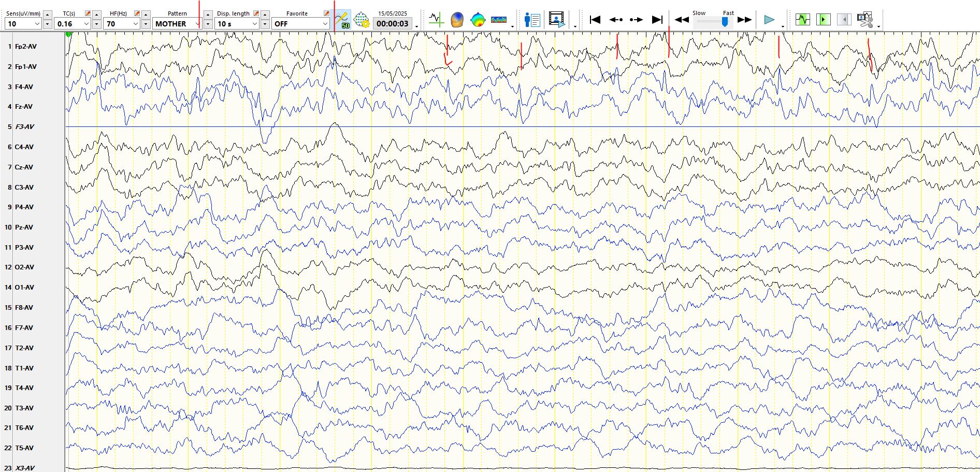This screenshot has width=980, height=472.
Task: Step to the next Pattern with down arrow
Action: click(x=208, y=24)
